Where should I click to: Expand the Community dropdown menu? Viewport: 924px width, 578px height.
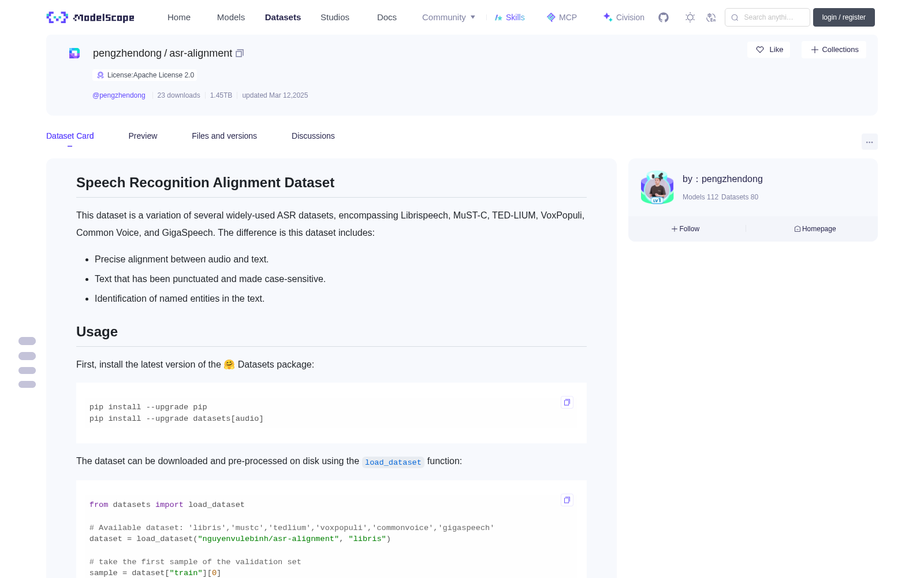point(449,17)
